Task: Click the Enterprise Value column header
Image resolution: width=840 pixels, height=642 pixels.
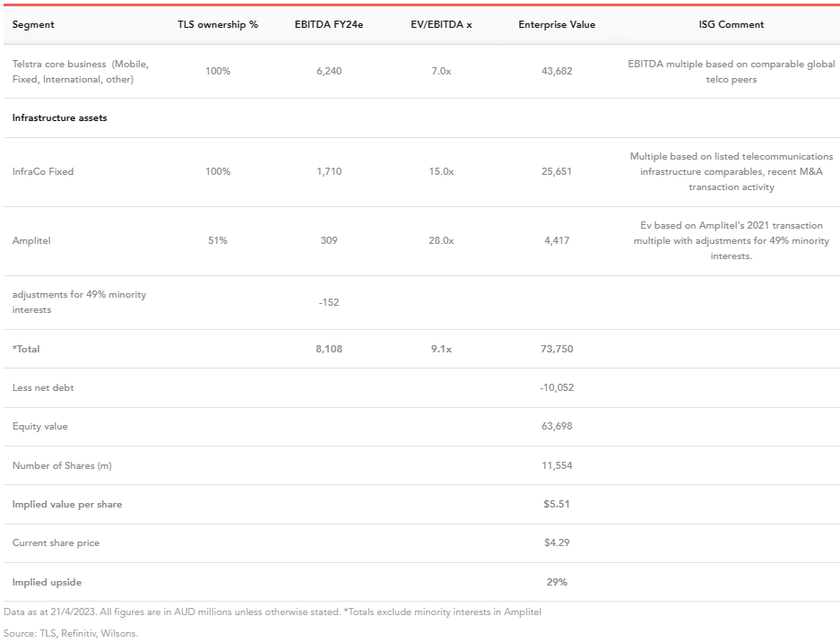Action: [557, 24]
